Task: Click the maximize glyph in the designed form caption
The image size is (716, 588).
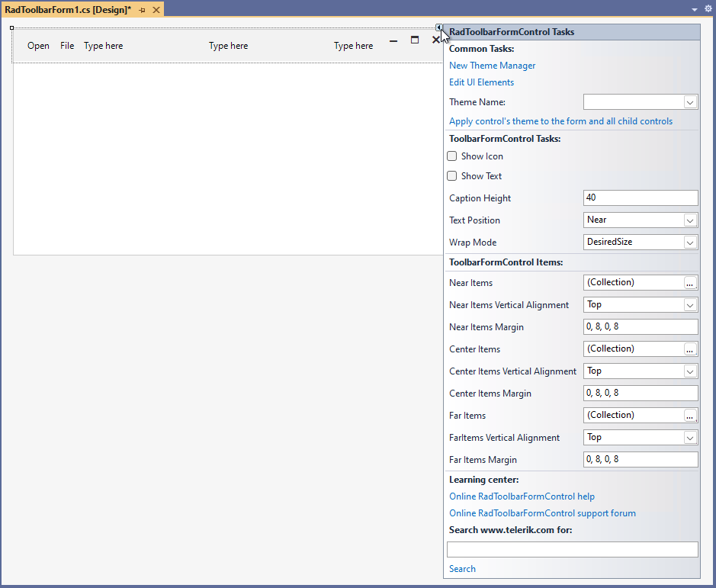Action: [414, 40]
